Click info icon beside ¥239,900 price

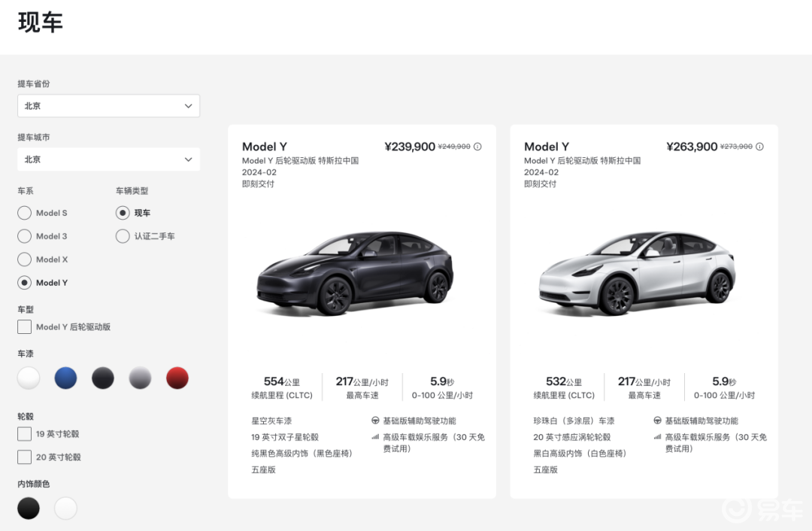pos(477,147)
